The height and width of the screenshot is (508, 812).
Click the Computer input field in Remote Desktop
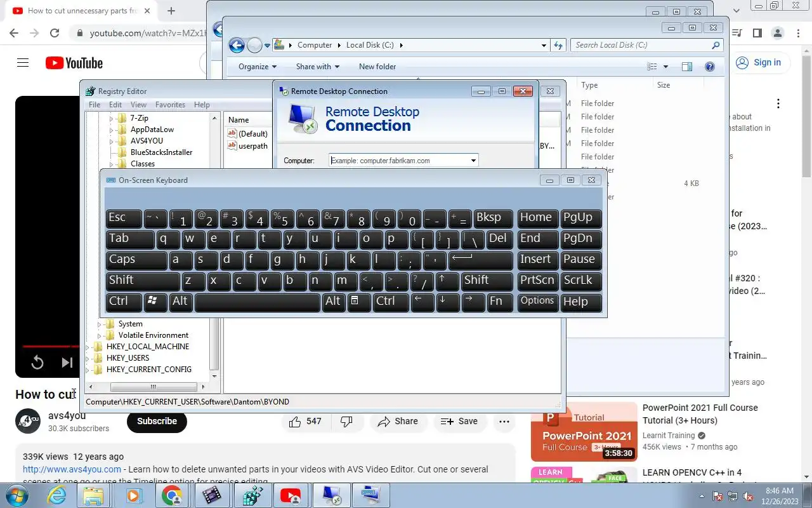[x=398, y=161]
